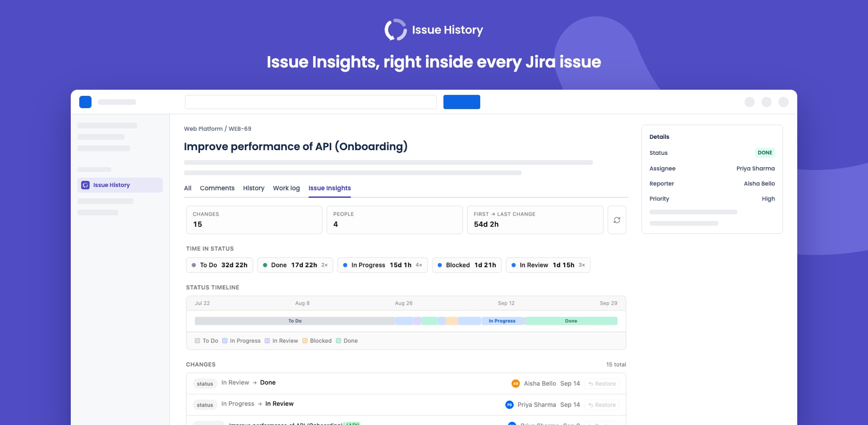
Task: Click the Web Platform breadcrumb link
Action: point(203,128)
